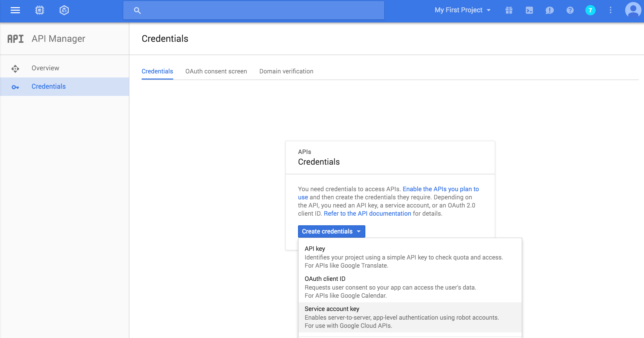Screen dimensions: 644x338
Task: Switch to OAuth consent screen tab
Action: click(216, 71)
